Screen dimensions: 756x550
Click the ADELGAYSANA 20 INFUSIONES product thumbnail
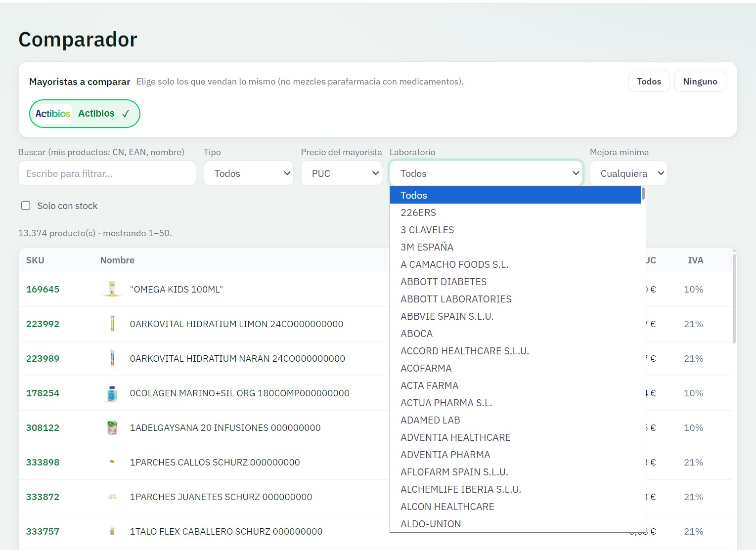click(x=112, y=427)
